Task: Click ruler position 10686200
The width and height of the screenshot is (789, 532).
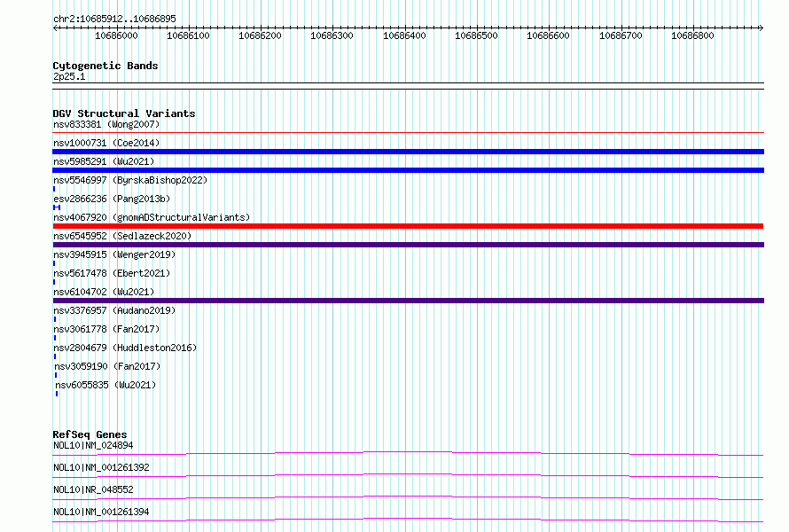Action: tap(260, 35)
